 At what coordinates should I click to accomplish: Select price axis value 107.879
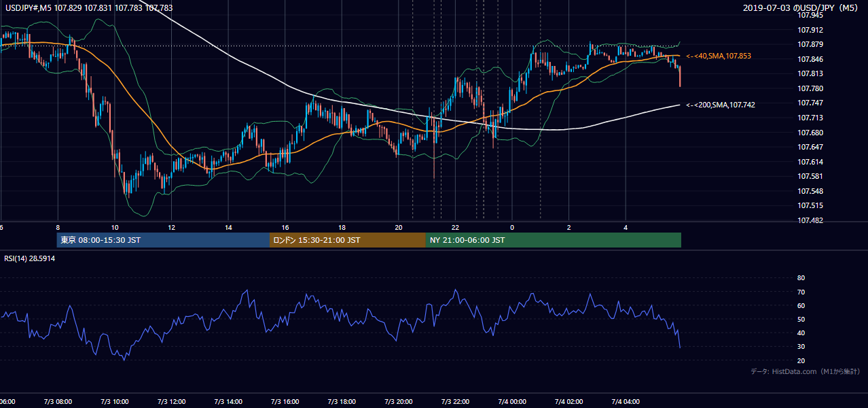[810, 45]
